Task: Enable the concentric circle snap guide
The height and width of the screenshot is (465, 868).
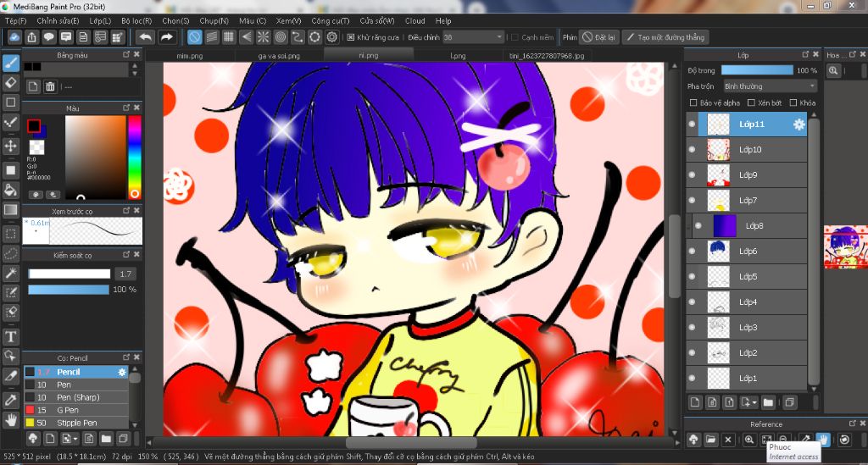Action: click(280, 37)
